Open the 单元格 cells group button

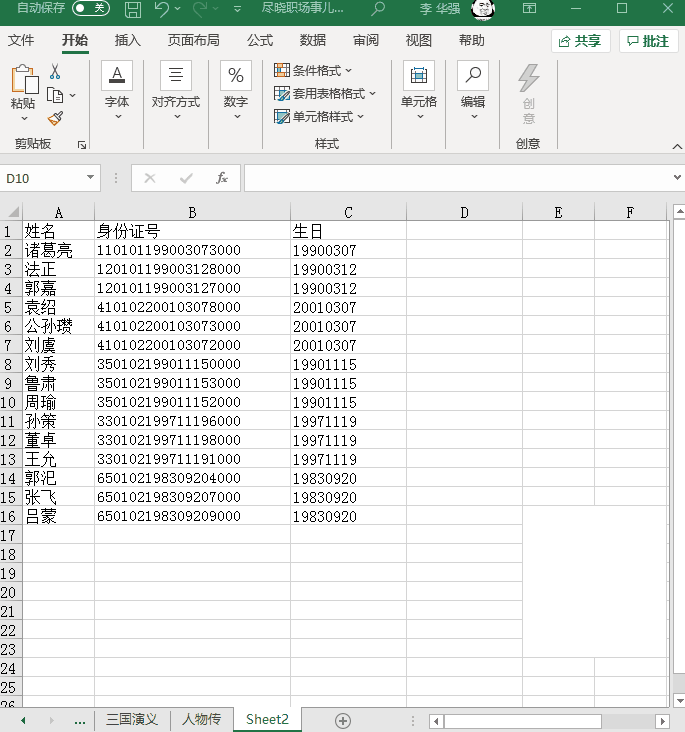coord(419,91)
